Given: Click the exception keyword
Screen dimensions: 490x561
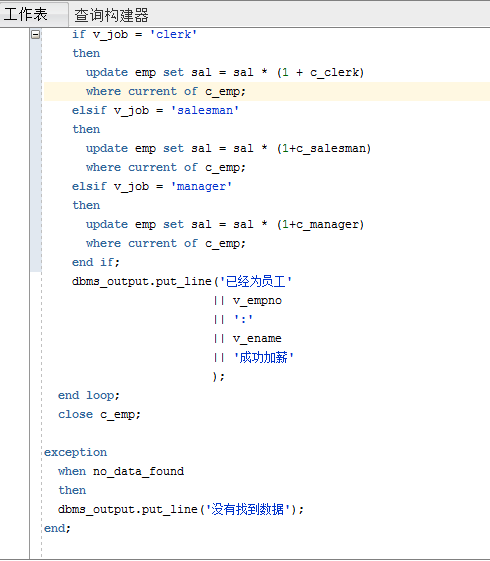Looking at the screenshot, I should coord(75,453).
